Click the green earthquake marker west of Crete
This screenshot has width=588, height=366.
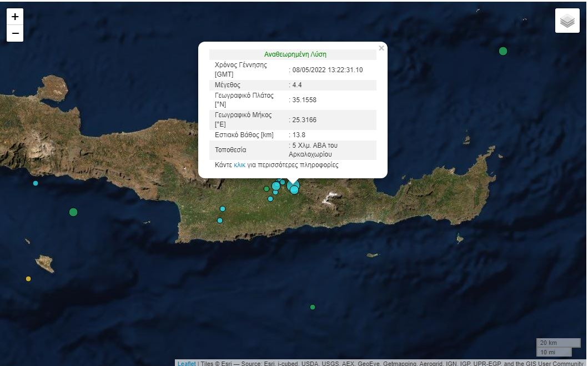pyautogui.click(x=73, y=212)
